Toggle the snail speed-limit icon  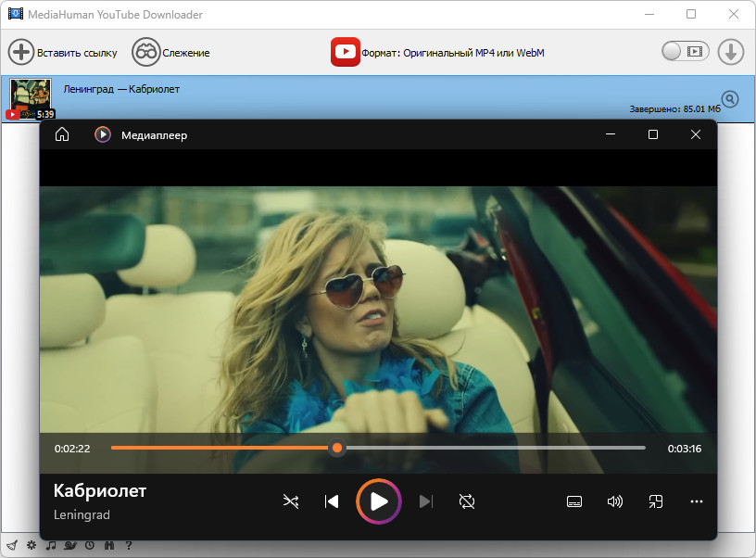tap(70, 545)
